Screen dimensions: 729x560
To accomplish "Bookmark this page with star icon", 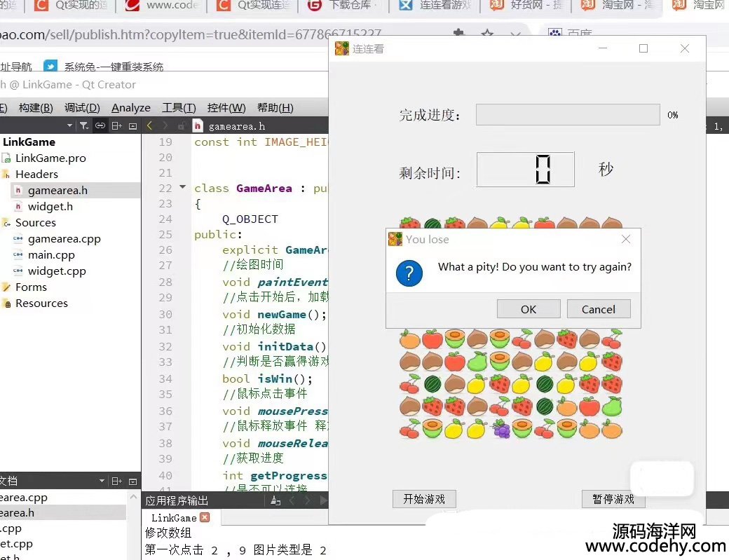I will click(x=487, y=34).
